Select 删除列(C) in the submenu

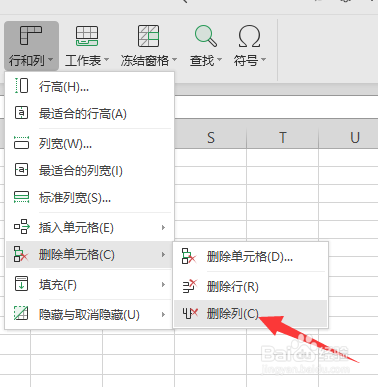pyautogui.click(x=250, y=313)
